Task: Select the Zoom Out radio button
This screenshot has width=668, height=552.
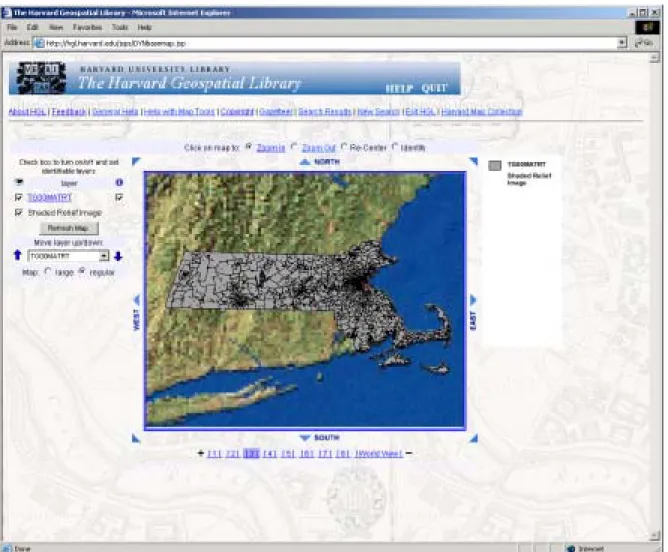Action: coord(294,147)
